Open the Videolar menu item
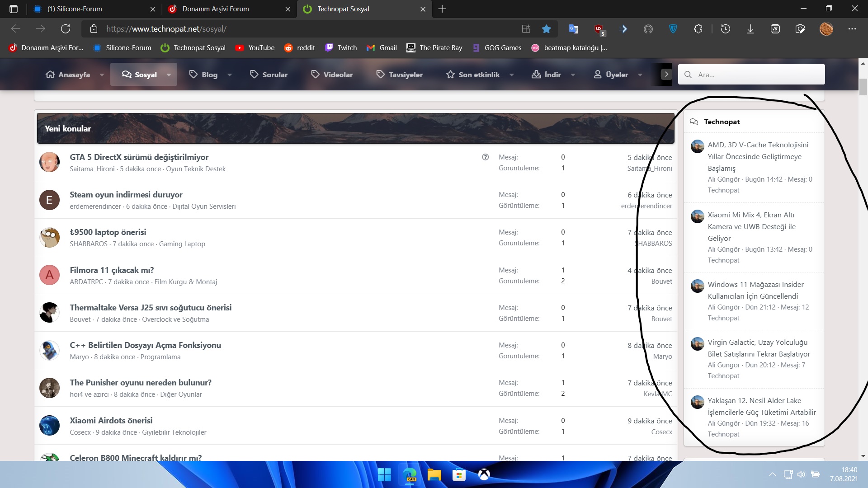 pyautogui.click(x=332, y=75)
